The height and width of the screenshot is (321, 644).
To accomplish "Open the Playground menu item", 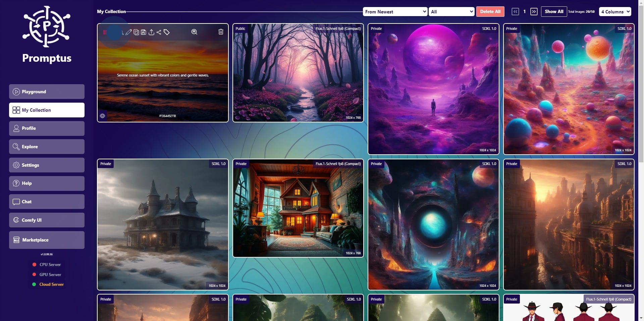I will (x=47, y=92).
